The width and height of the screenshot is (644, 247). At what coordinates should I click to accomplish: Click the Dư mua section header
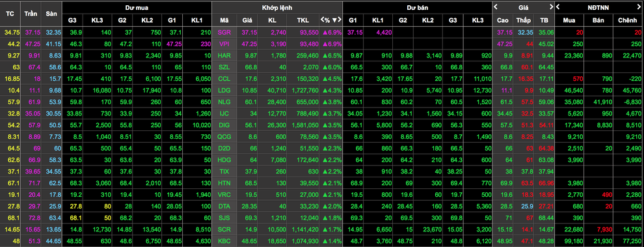click(x=137, y=8)
